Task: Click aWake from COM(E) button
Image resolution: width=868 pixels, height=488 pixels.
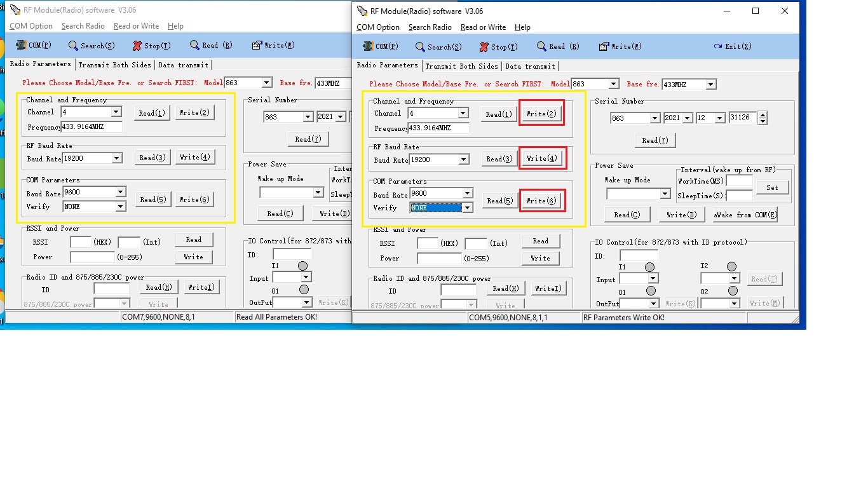Action: pos(745,215)
